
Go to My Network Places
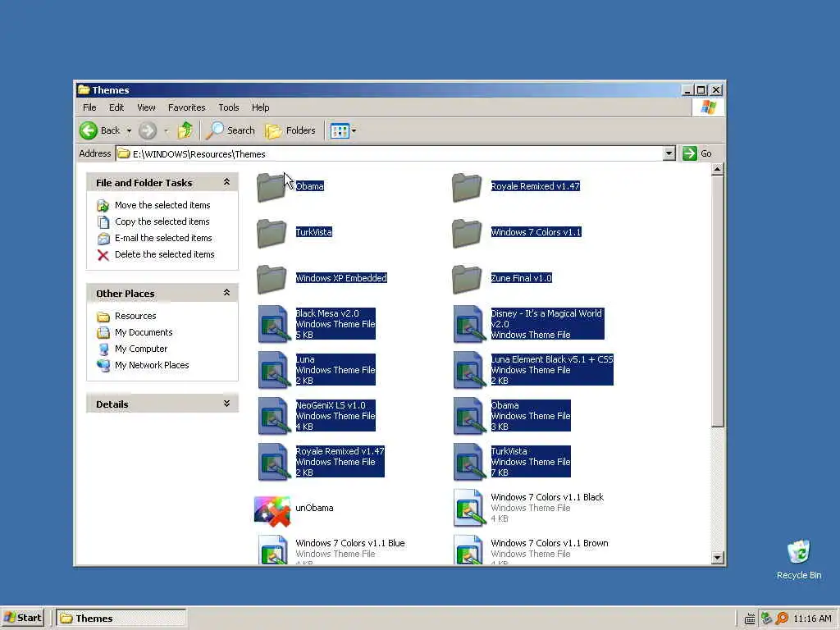click(152, 365)
